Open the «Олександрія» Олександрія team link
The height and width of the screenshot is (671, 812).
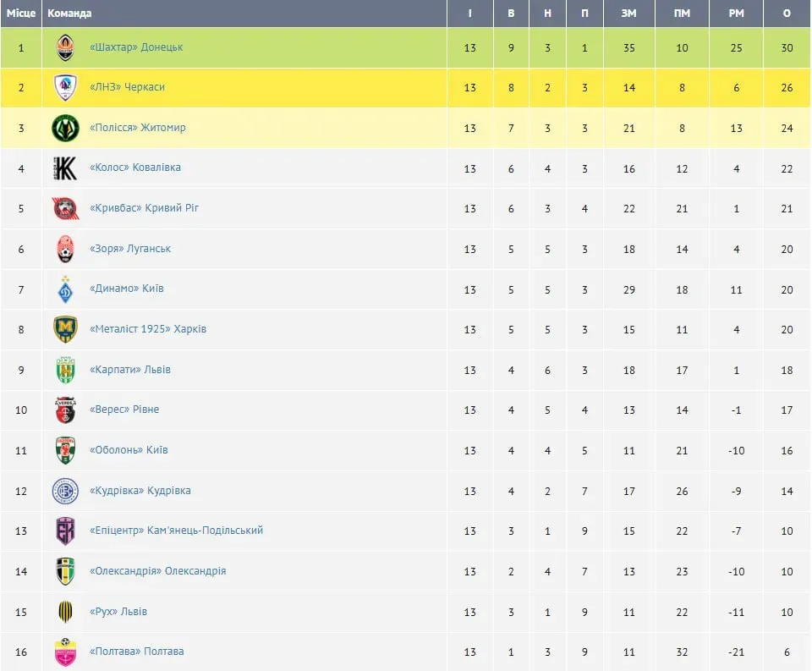pyautogui.click(x=157, y=571)
